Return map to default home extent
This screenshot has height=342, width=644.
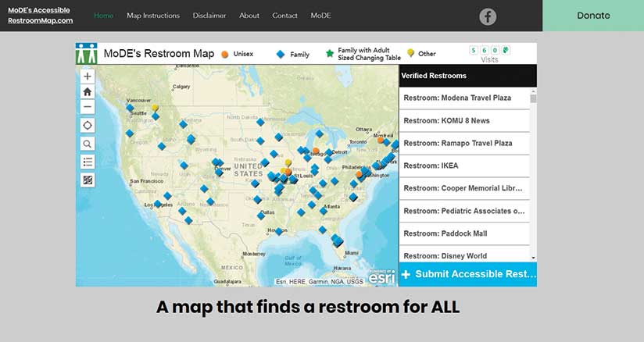(87, 91)
